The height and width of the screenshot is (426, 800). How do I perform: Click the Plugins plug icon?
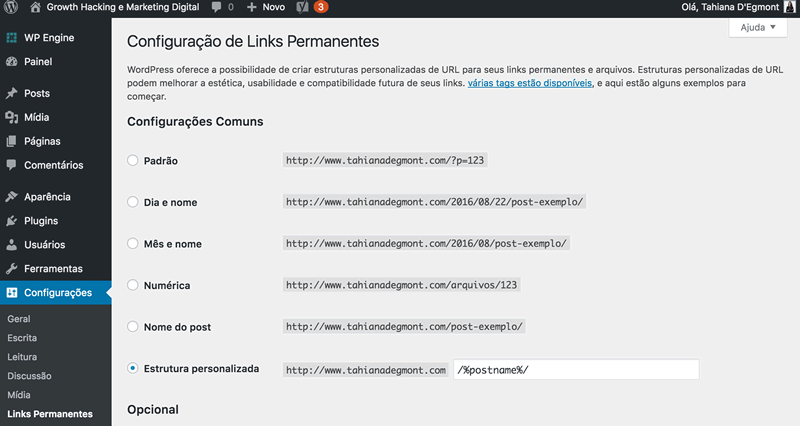(12, 221)
